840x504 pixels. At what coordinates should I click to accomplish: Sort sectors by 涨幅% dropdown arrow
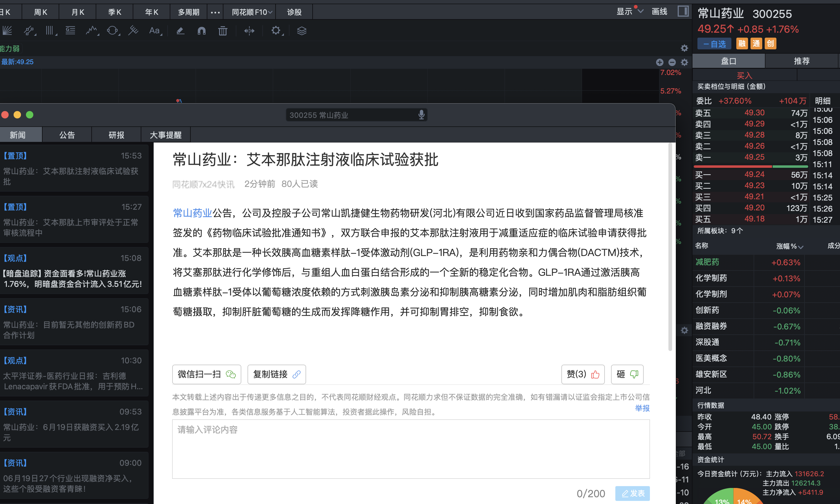click(801, 247)
